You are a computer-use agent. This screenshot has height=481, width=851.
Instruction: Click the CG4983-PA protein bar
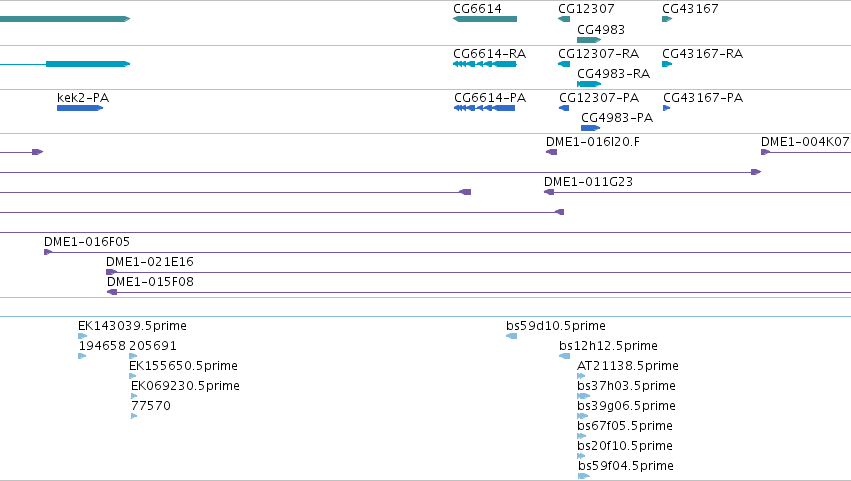(x=590, y=128)
